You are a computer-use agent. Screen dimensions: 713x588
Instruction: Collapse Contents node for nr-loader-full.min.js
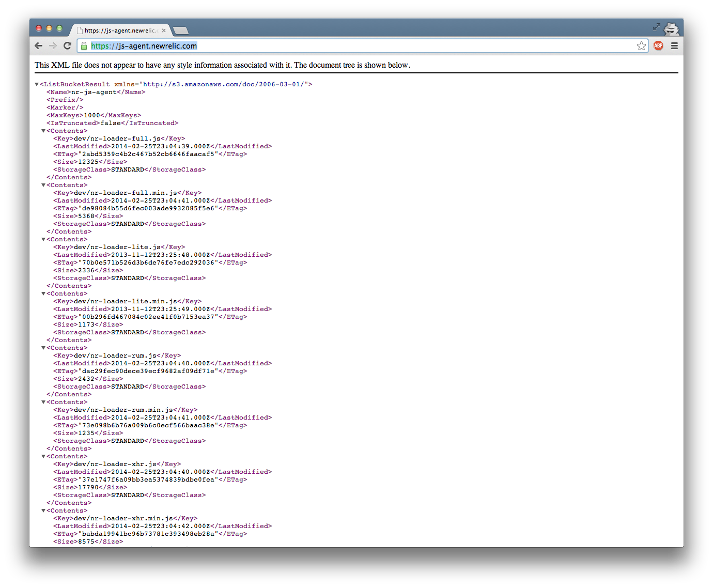[x=43, y=185]
